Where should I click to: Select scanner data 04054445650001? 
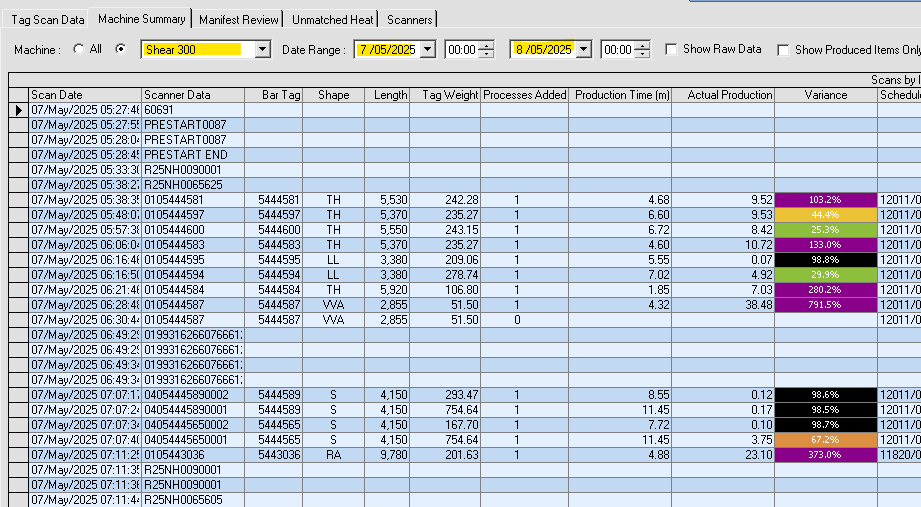[x=193, y=439]
